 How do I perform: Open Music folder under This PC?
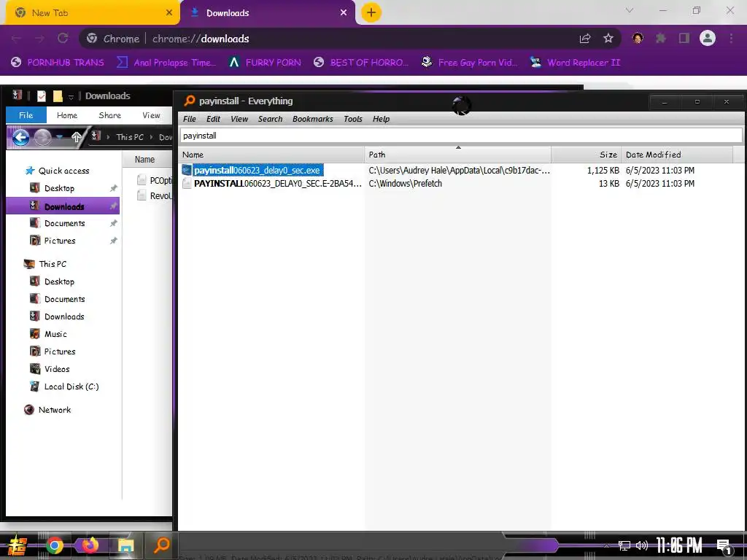click(55, 334)
